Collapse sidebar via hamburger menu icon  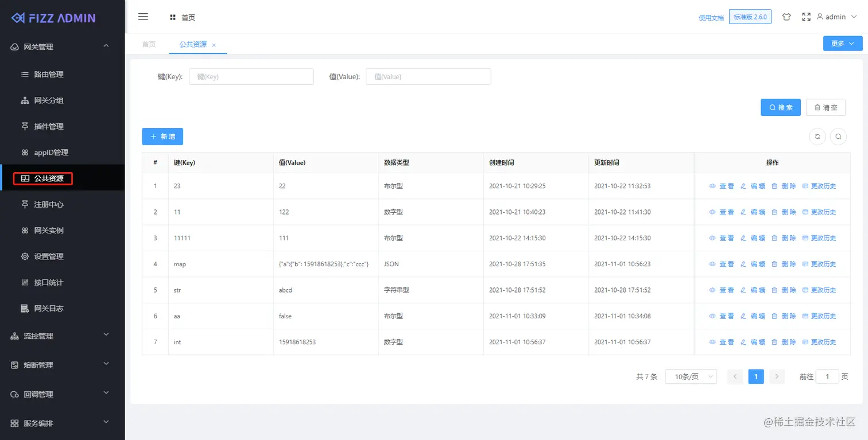pyautogui.click(x=143, y=17)
